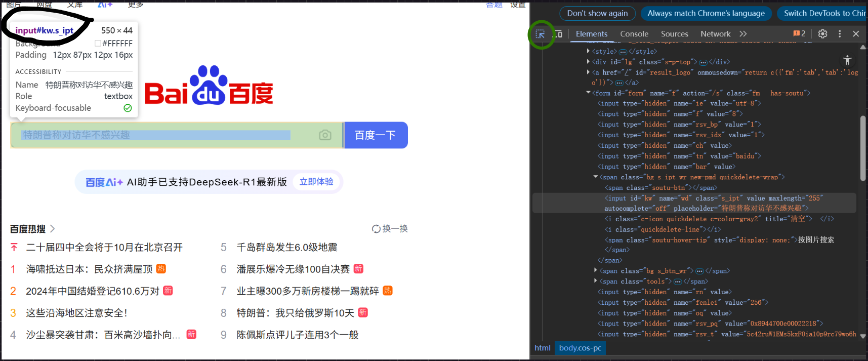Select the span class=soutu-btn DOM line
The height and width of the screenshot is (361, 868).
pyautogui.click(x=661, y=187)
